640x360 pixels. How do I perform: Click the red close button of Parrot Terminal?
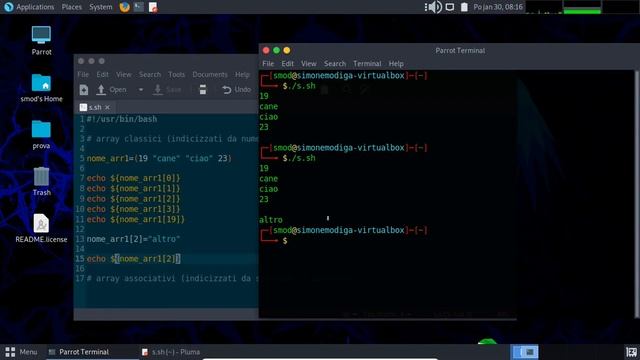tap(266, 51)
